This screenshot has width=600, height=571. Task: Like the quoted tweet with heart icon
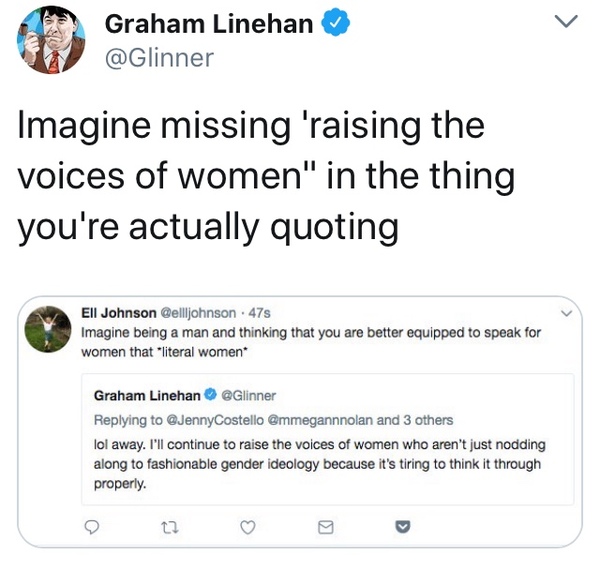[x=243, y=525]
